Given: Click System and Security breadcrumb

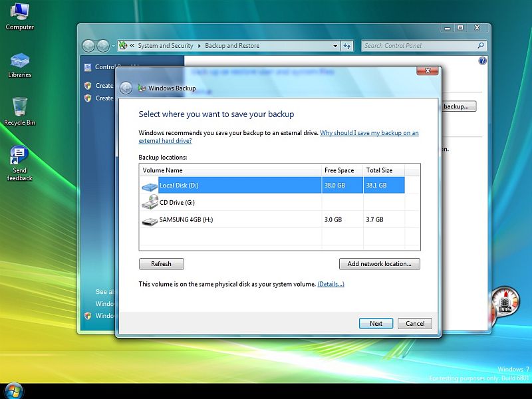Looking at the screenshot, I should 166,45.
